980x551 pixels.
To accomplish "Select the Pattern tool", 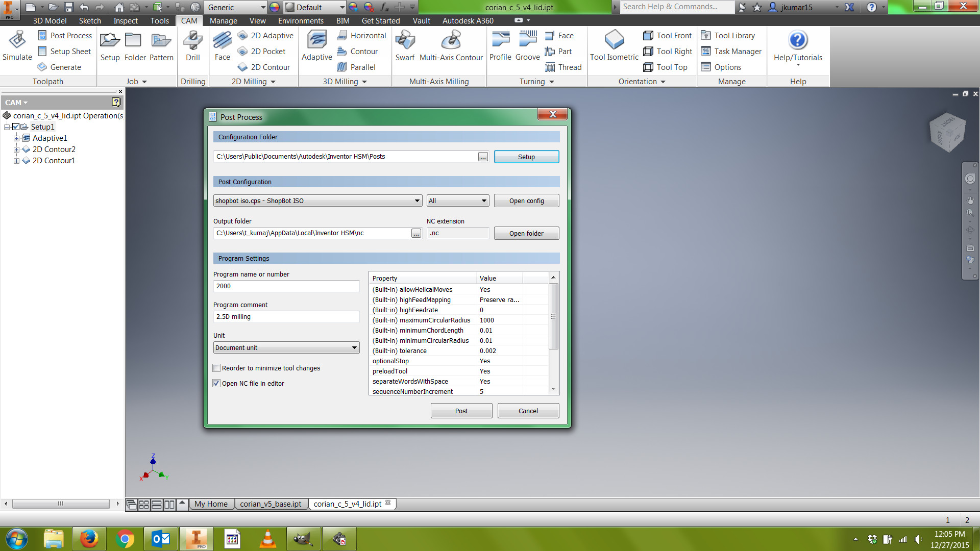I will coord(161,46).
